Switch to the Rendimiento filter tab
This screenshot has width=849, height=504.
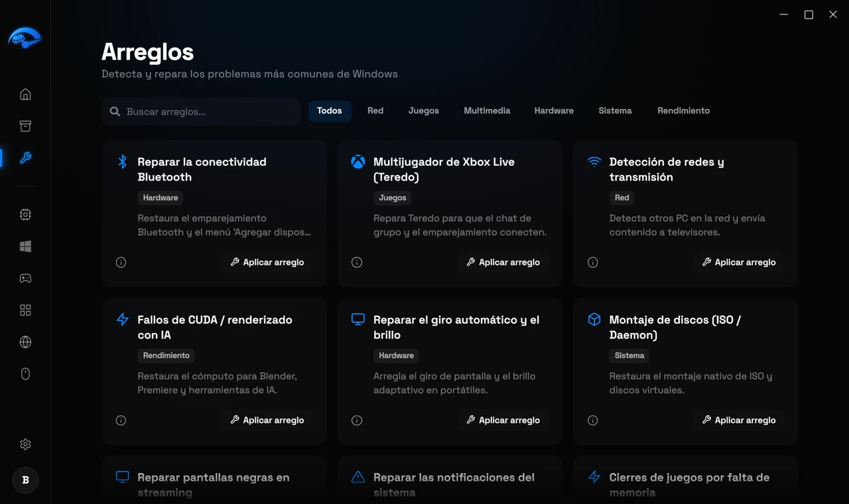[684, 111]
